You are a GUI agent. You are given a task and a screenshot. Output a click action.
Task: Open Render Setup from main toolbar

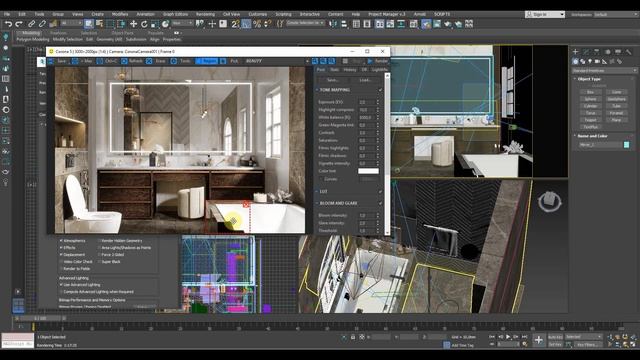(x=426, y=24)
